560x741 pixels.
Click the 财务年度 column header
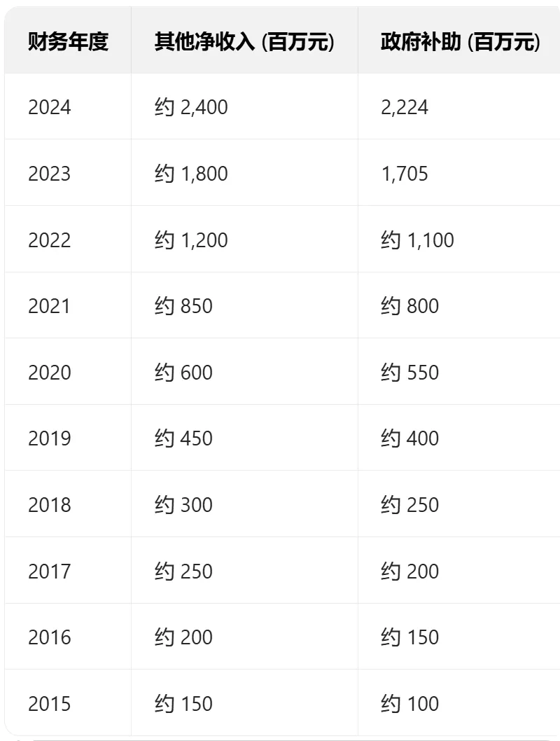pos(68,42)
